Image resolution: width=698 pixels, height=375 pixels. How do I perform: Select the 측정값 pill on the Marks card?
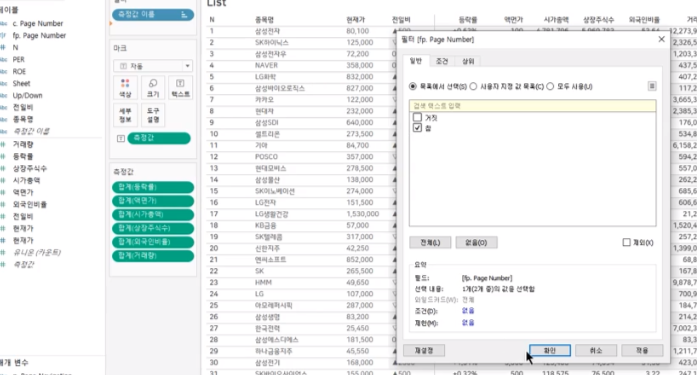point(159,139)
